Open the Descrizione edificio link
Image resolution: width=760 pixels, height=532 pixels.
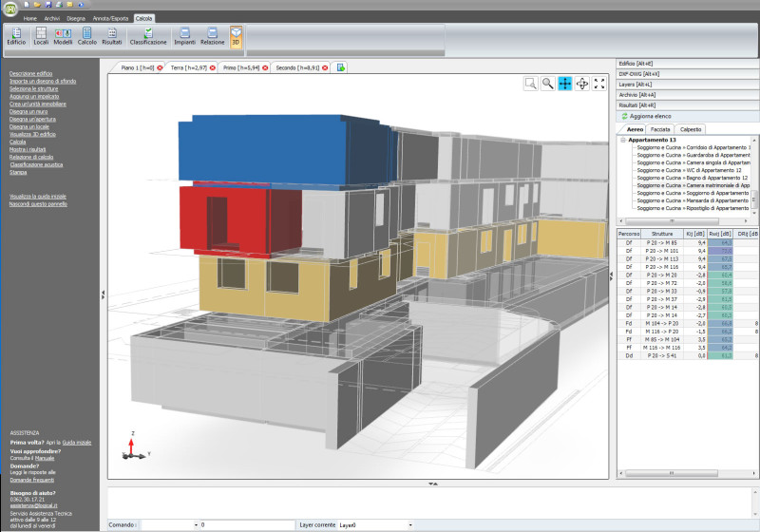pos(31,73)
